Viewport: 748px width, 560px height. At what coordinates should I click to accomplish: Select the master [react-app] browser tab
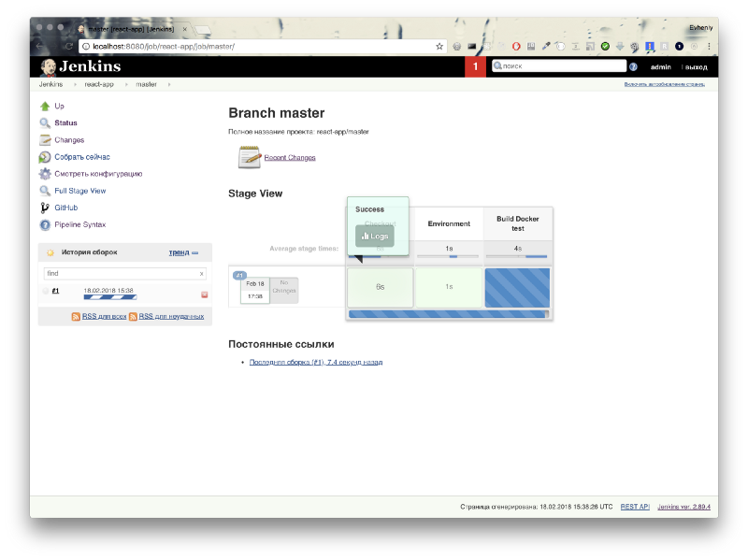click(132, 29)
